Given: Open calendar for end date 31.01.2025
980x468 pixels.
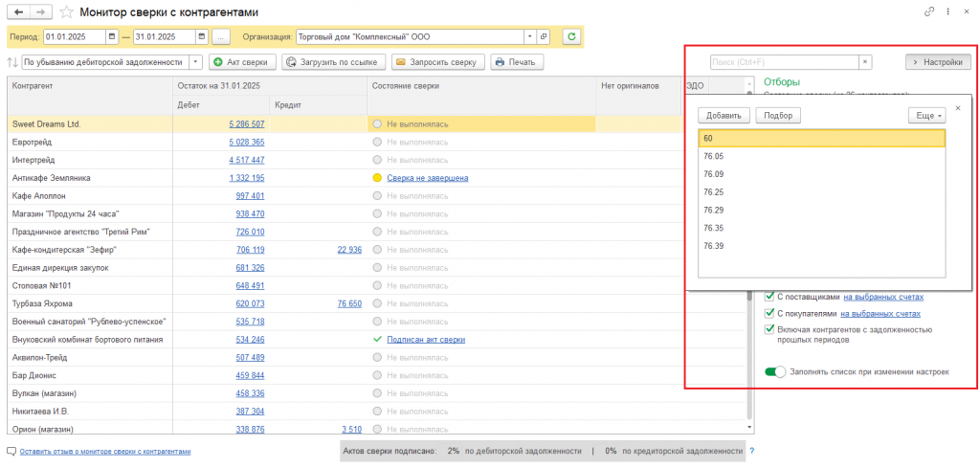Looking at the screenshot, I should (201, 37).
